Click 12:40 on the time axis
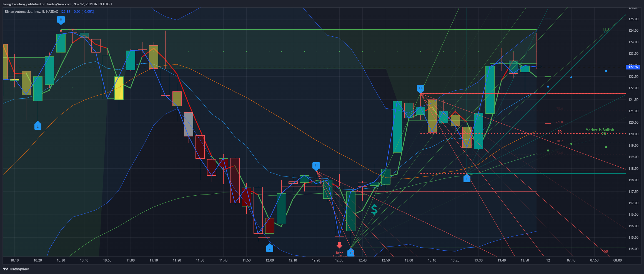The image size is (644, 274). coord(362,260)
